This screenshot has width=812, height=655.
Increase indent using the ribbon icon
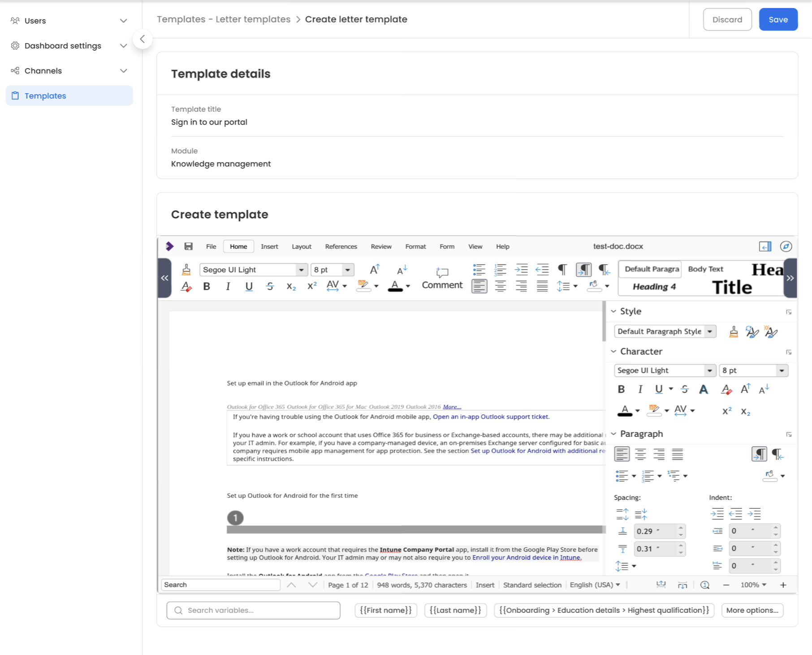pos(521,269)
